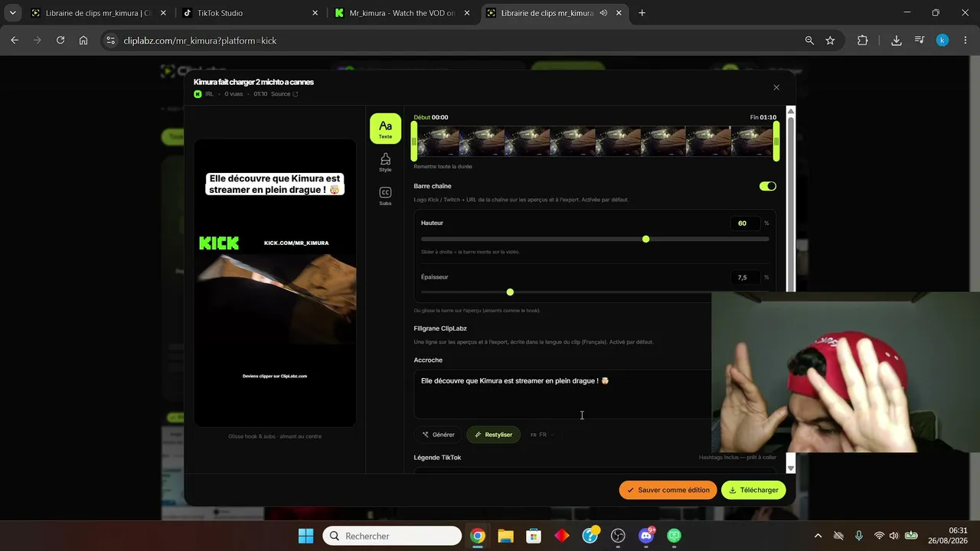Show hidden system tray icons
This screenshot has width=980, height=551.
pyautogui.click(x=818, y=536)
